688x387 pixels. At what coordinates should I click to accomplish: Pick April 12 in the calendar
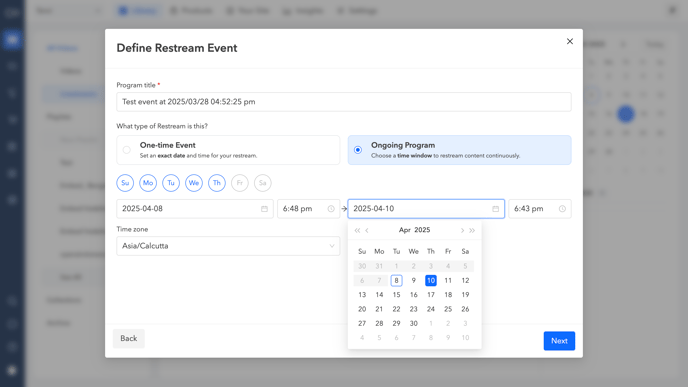pyautogui.click(x=465, y=280)
